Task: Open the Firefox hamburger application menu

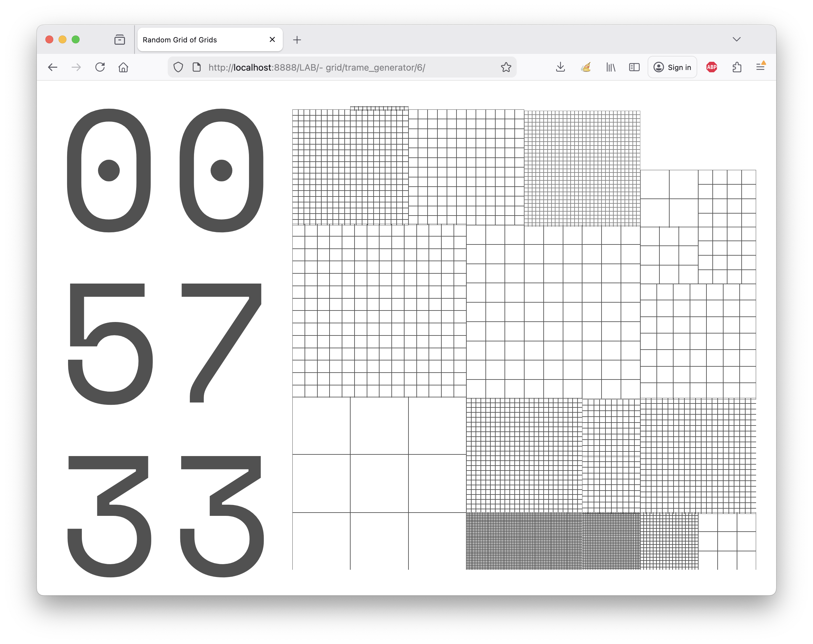Action: (x=761, y=67)
